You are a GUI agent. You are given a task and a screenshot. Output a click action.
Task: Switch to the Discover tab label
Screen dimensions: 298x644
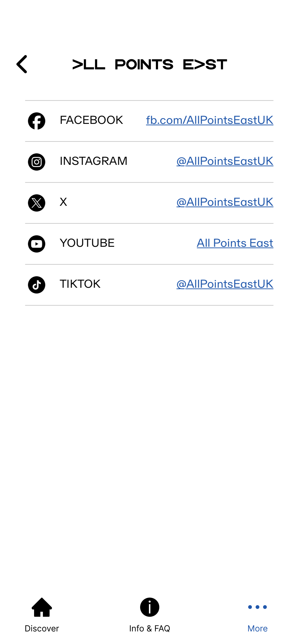[x=42, y=628]
